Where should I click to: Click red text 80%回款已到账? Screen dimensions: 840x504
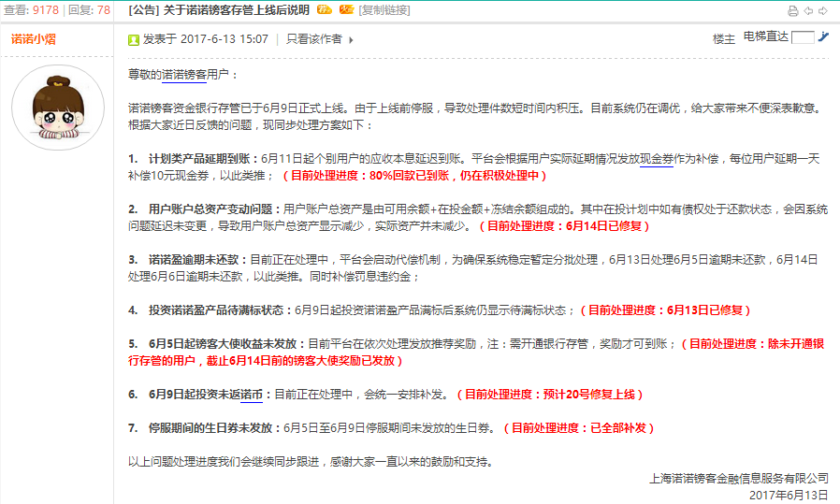click(x=409, y=176)
